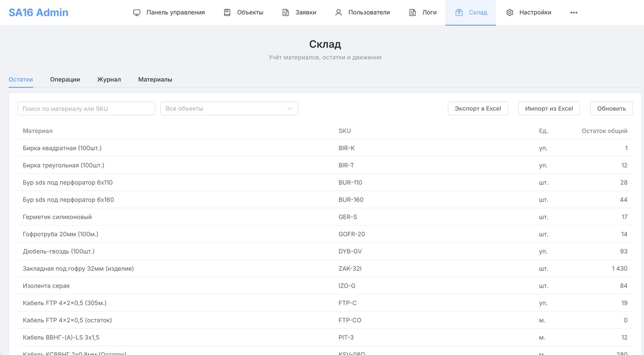Click the Остаток общий column header
This screenshot has height=355, width=644.
click(605, 131)
